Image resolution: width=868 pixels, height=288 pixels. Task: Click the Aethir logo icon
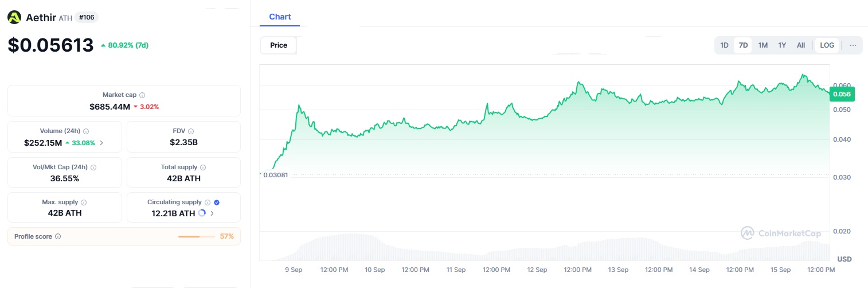14,18
